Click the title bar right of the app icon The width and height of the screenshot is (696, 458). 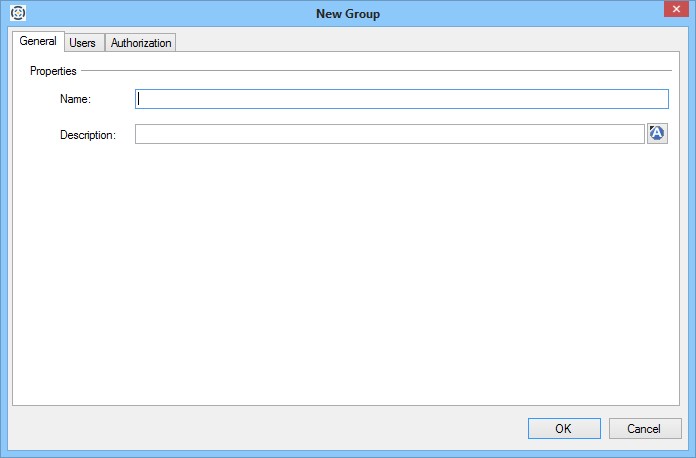pos(150,14)
